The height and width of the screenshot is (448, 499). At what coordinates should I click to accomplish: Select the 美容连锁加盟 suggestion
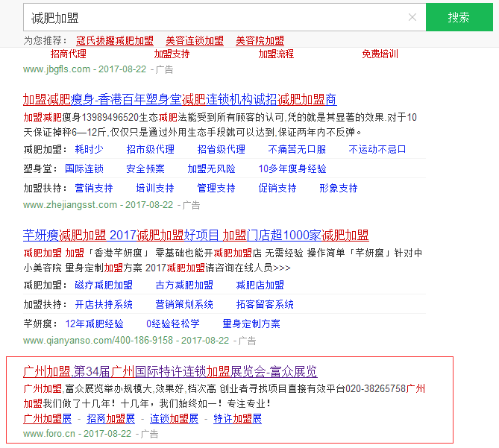pos(194,40)
